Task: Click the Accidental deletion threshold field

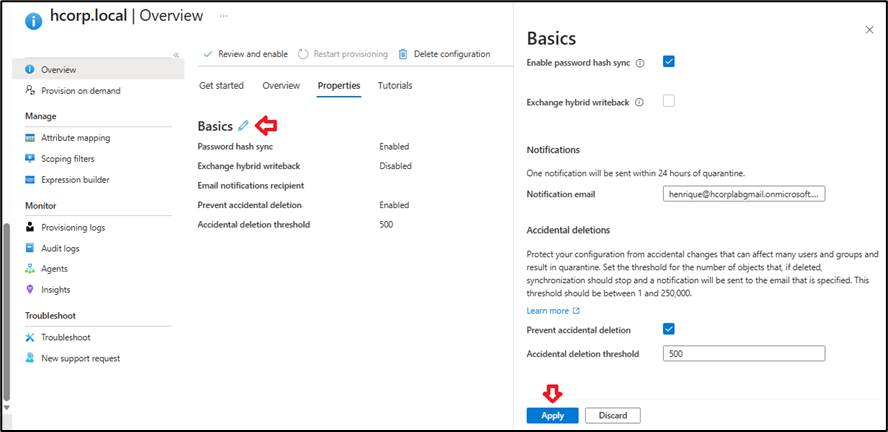Action: click(x=743, y=353)
